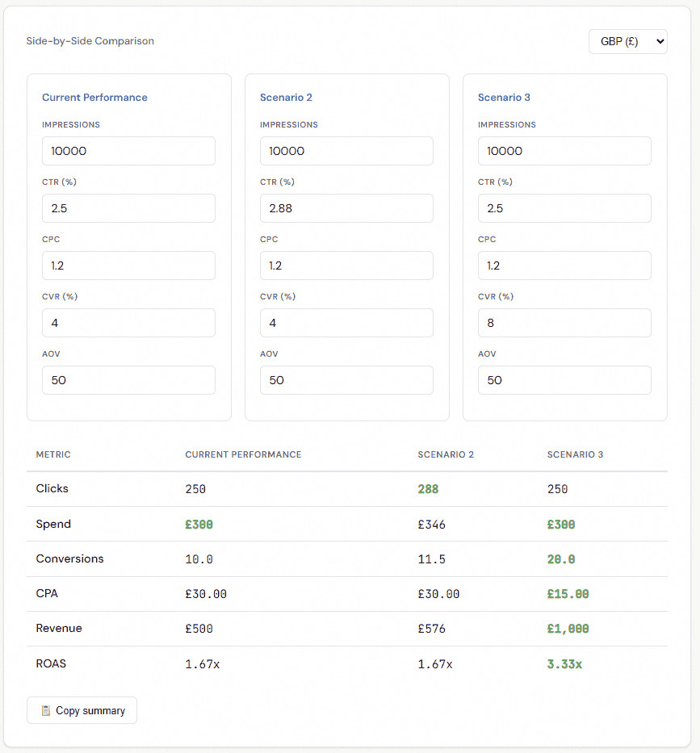The image size is (700, 753).
Task: Click the £500 revenue value
Action: (199, 629)
